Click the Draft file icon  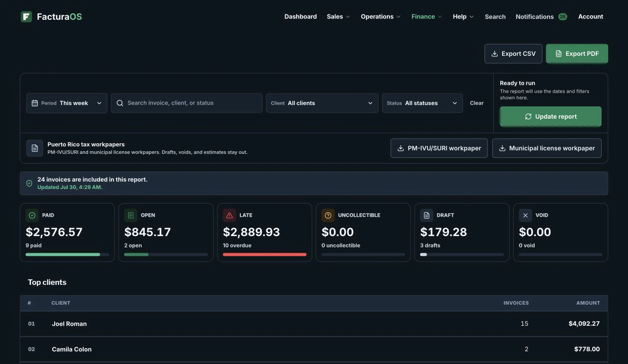click(426, 215)
